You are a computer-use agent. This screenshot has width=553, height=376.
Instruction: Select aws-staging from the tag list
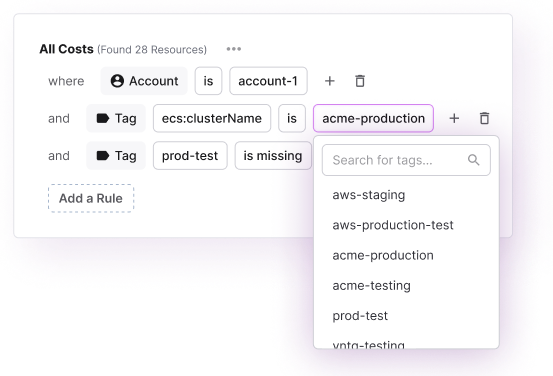point(369,195)
